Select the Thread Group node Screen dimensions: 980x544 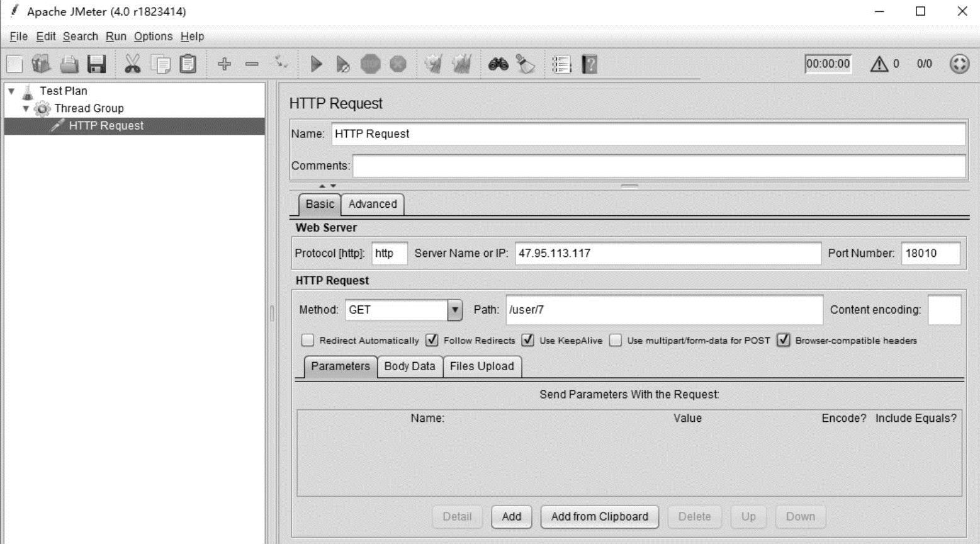pos(89,108)
